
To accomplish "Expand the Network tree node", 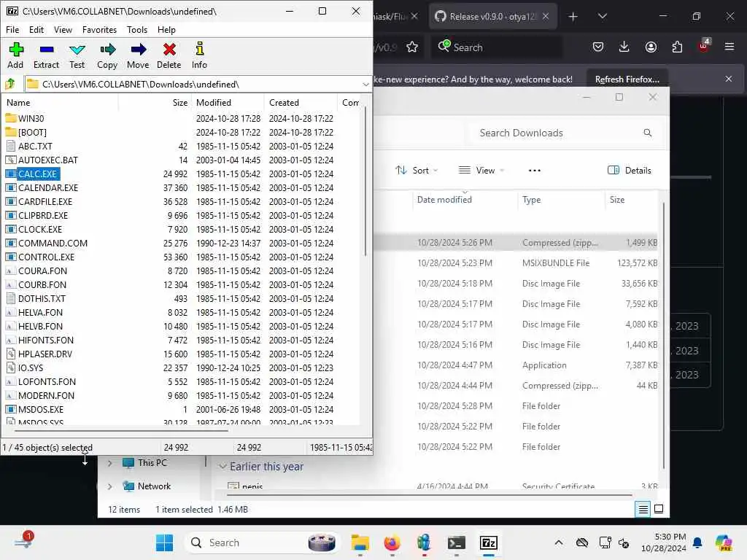I will tap(110, 486).
